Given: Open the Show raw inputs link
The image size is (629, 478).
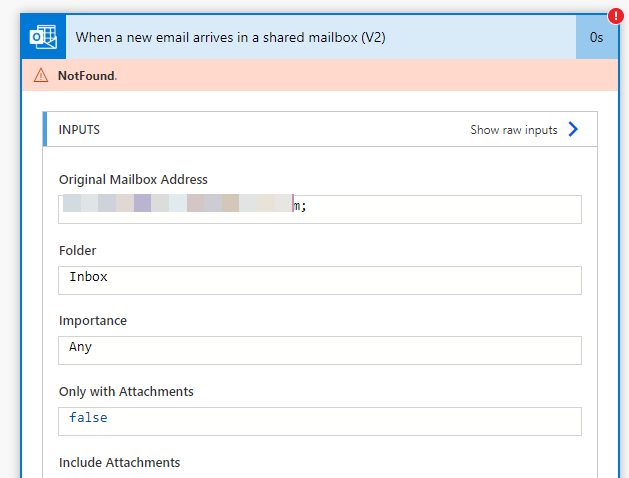Looking at the screenshot, I should [x=514, y=130].
